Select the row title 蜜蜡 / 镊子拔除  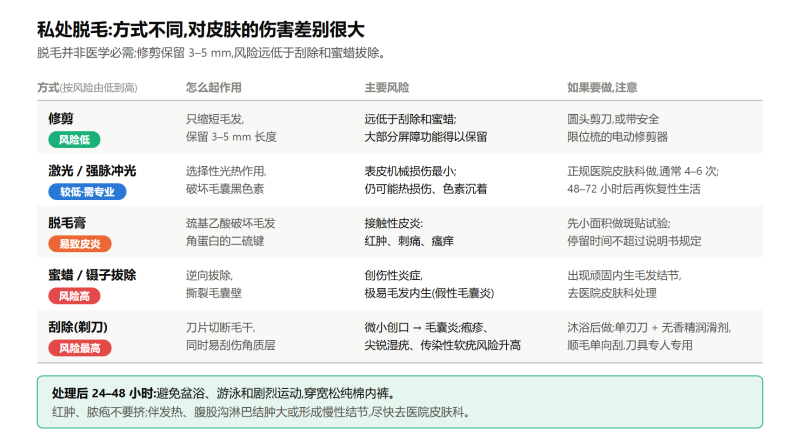92,275
